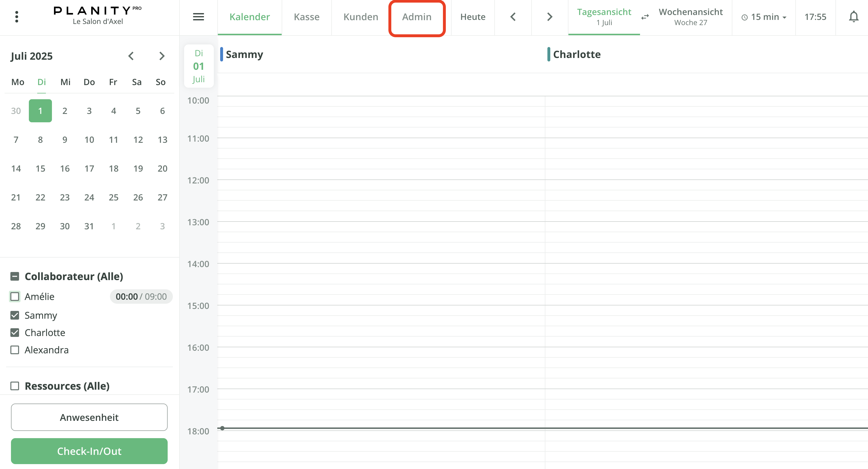The height and width of the screenshot is (469, 868).
Task: Collapse the Collaborateur (Alle) section
Action: (14, 276)
